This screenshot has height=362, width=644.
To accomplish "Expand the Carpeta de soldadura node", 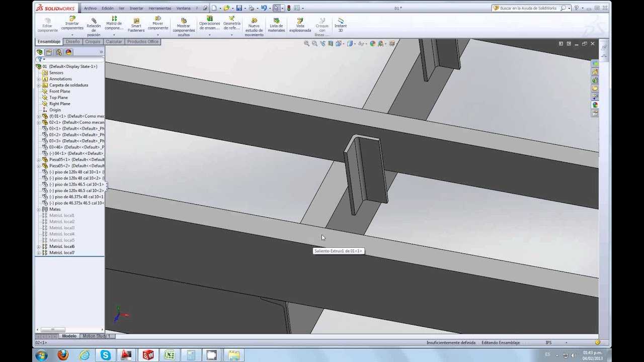I will coord(39,85).
